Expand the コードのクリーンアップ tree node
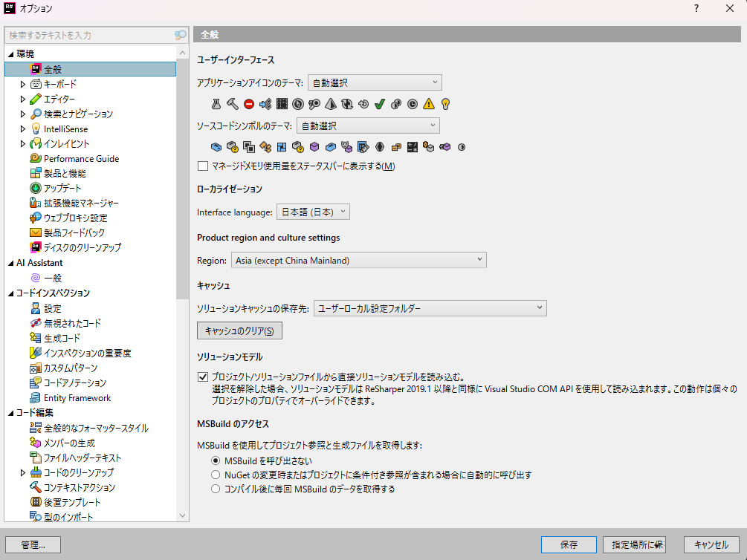747x560 pixels. coord(22,472)
